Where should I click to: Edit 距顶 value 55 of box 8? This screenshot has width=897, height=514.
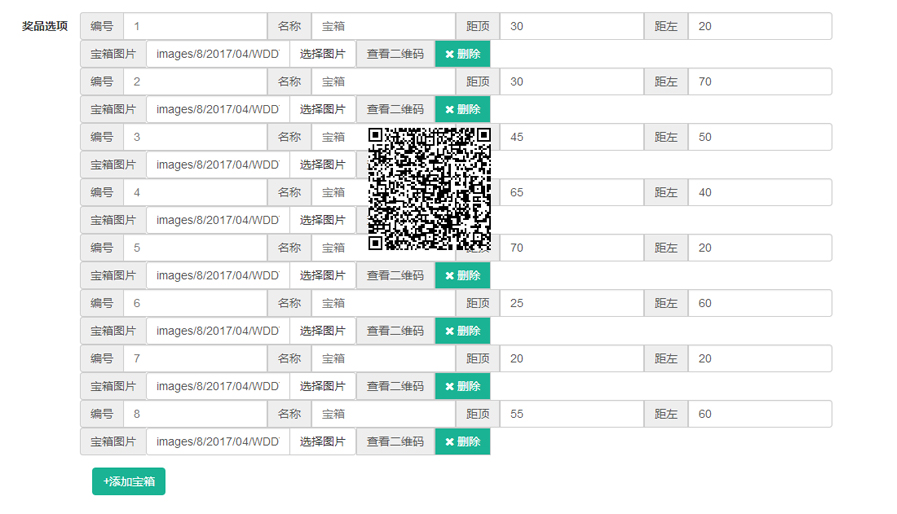(571, 414)
